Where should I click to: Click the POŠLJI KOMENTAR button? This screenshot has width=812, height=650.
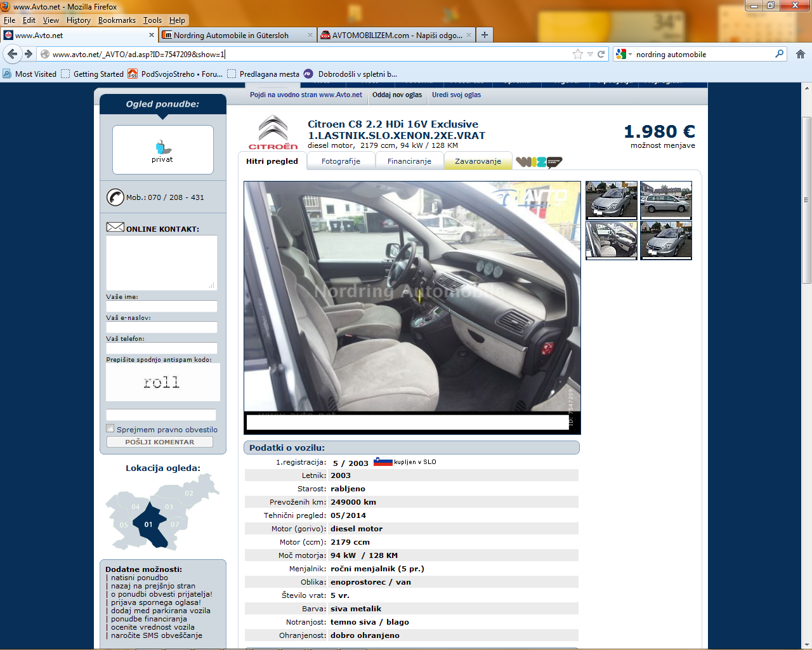click(x=160, y=442)
